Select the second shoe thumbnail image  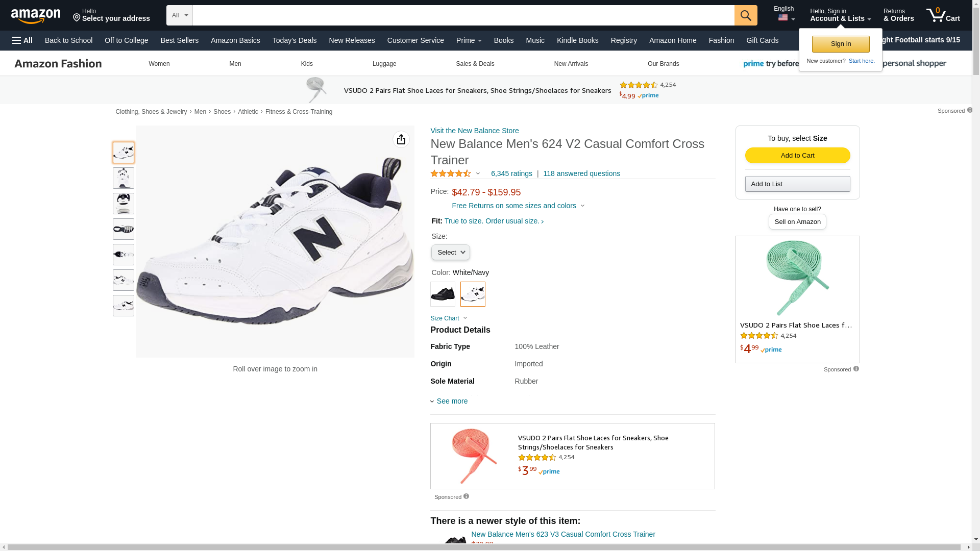tap(124, 178)
